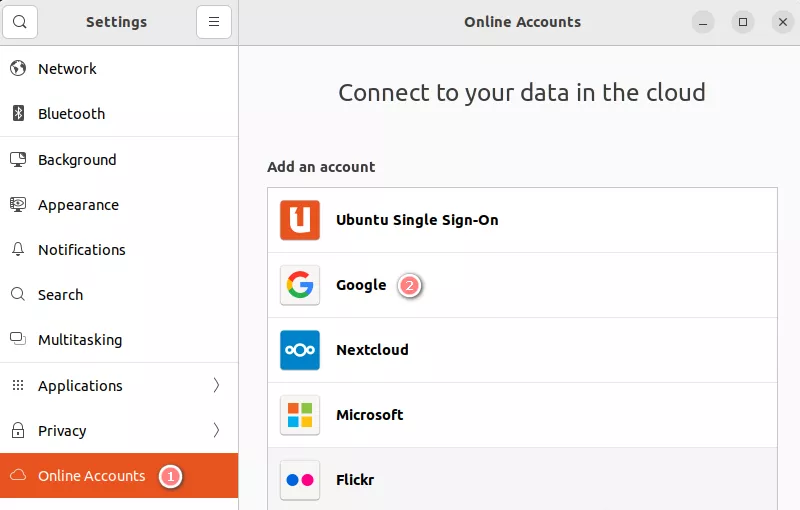This screenshot has width=800, height=510.
Task: Open Multitasking settings
Action: (119, 340)
